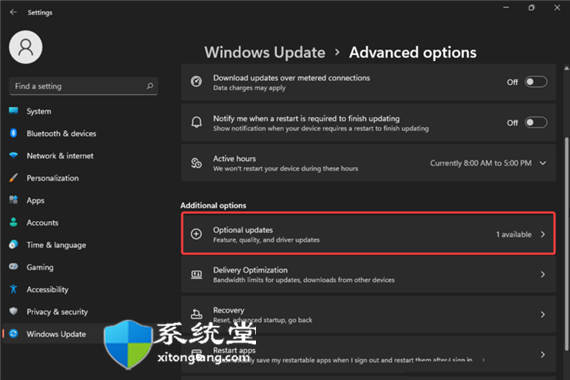
Task: Click the metered connection gauge icon
Action: point(196,82)
